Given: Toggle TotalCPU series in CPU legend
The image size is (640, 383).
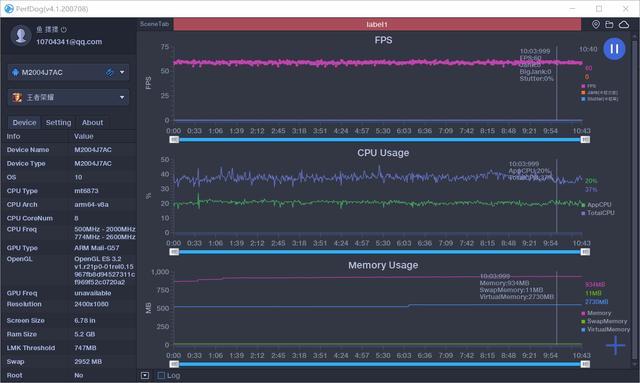Looking at the screenshot, I should (598, 213).
